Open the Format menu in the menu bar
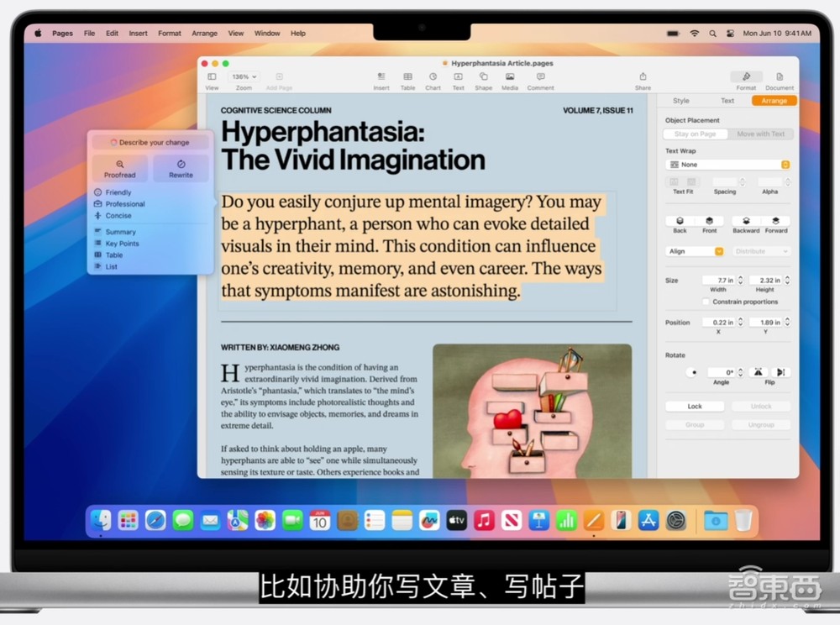840x625 pixels. (169, 33)
